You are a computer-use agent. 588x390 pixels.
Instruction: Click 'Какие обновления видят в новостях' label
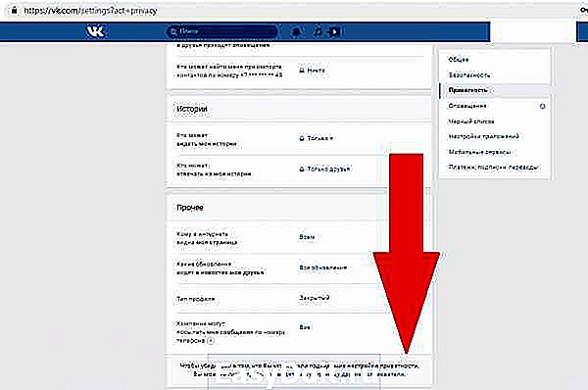pos(220,268)
